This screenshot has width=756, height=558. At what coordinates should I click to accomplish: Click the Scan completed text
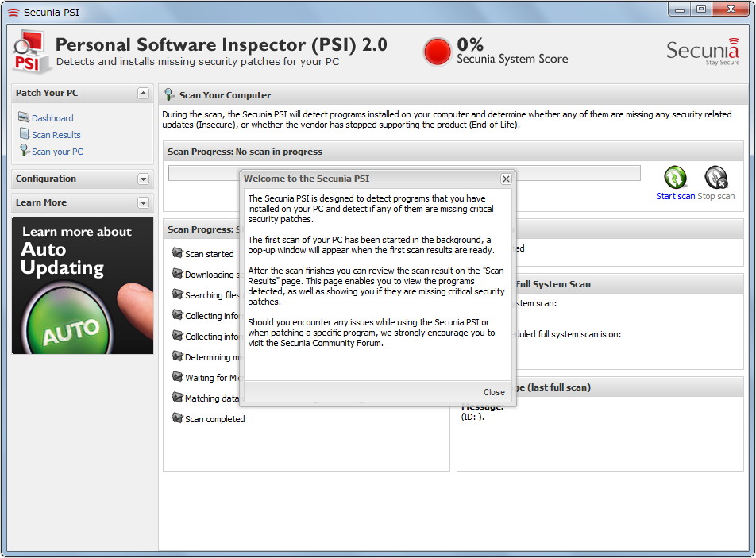click(215, 419)
